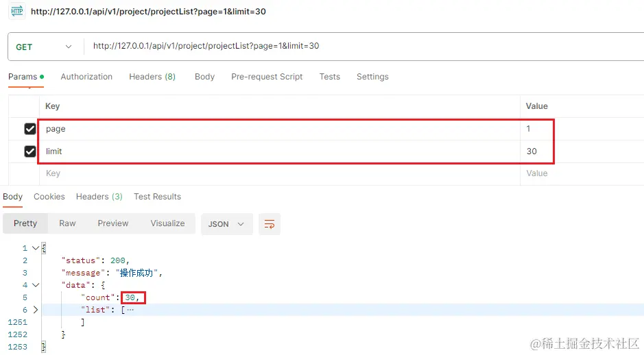This screenshot has height=355, width=644.
Task: Click the HTTP request icon beside the title
Action: pyautogui.click(x=17, y=11)
